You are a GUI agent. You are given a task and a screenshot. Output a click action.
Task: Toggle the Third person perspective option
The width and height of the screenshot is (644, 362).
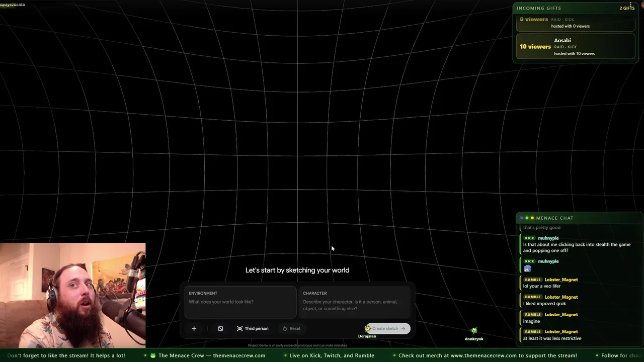[253, 328]
